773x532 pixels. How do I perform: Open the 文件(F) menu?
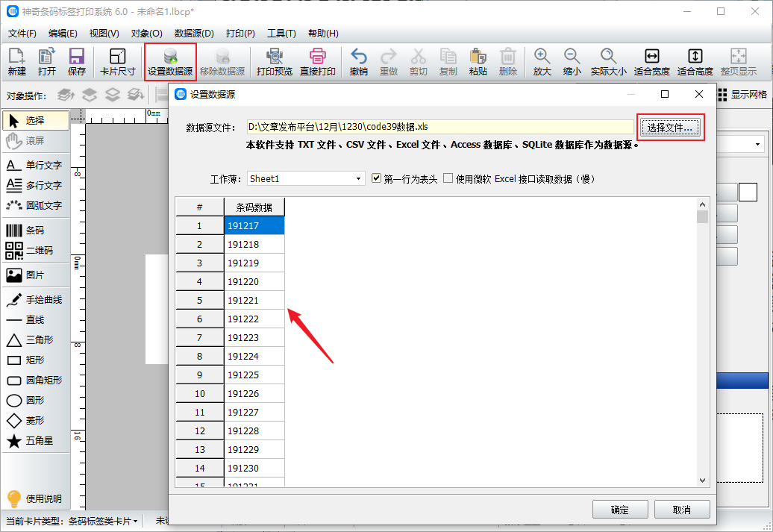pyautogui.click(x=22, y=34)
